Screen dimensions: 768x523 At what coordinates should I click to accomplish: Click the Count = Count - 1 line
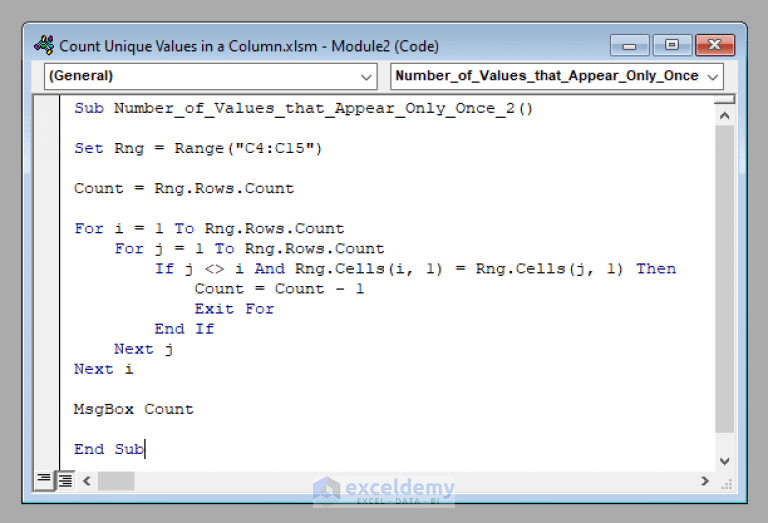(x=279, y=289)
